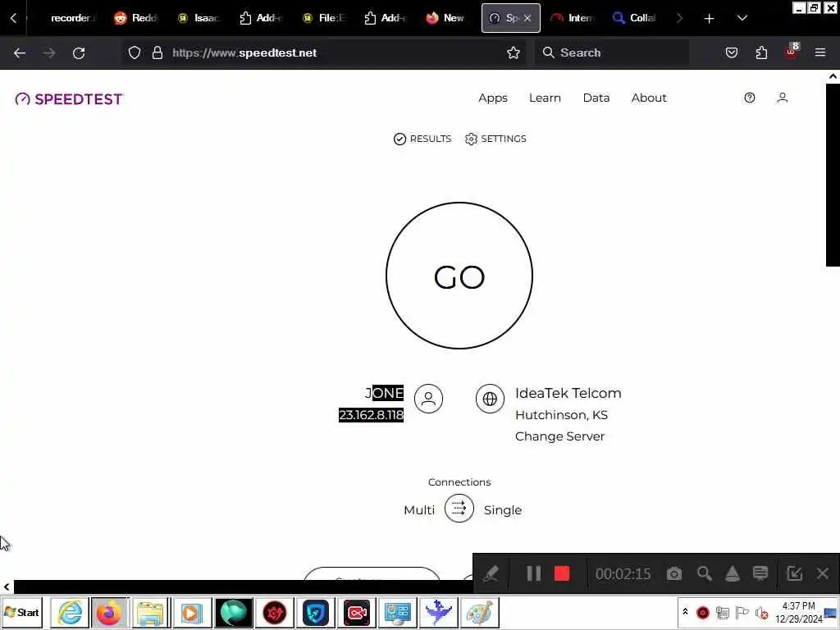Open the recorder caption comment icon
Viewport: 840px width, 630px height.
coord(760,573)
